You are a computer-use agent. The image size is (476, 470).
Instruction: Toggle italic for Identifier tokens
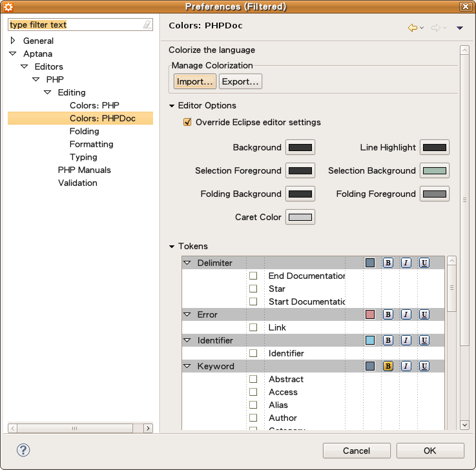(406, 340)
